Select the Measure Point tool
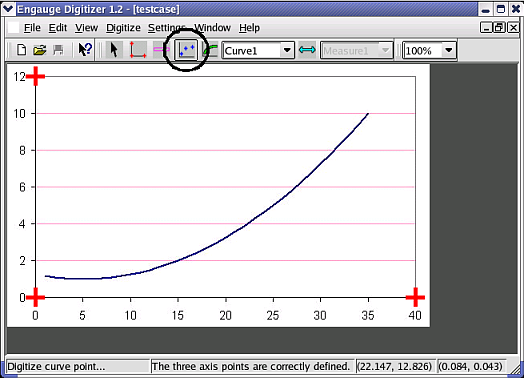 307,50
